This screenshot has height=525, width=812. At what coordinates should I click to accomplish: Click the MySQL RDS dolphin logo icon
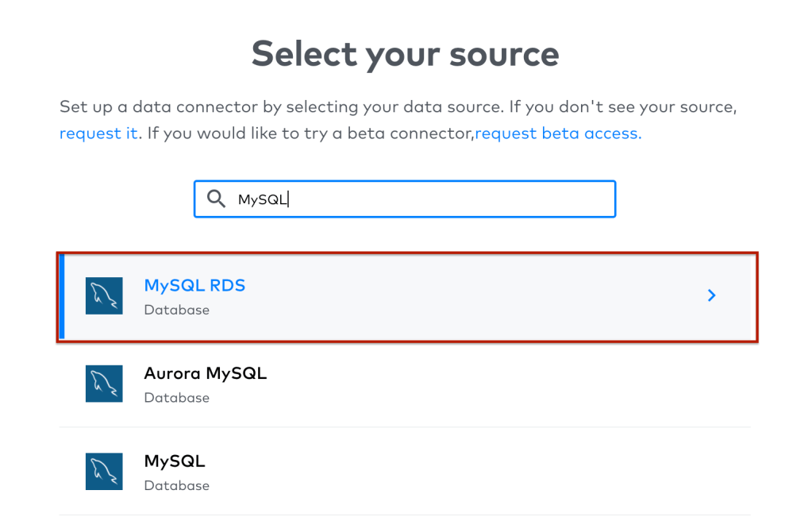104,295
